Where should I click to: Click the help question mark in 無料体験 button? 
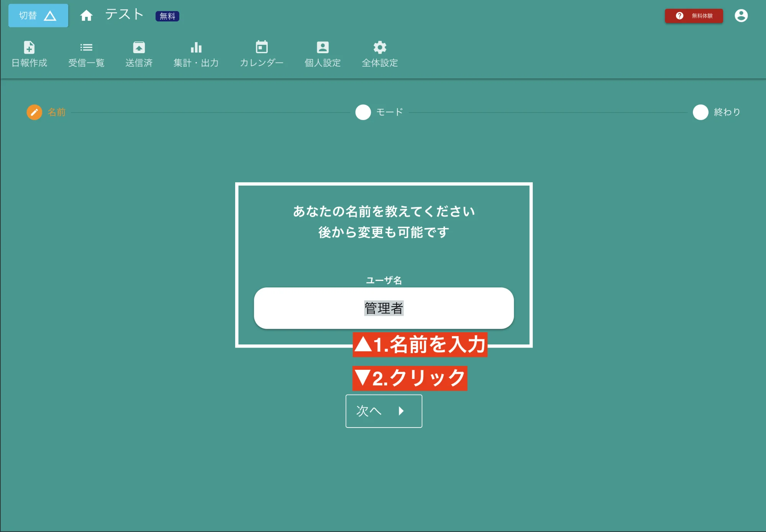(x=680, y=15)
